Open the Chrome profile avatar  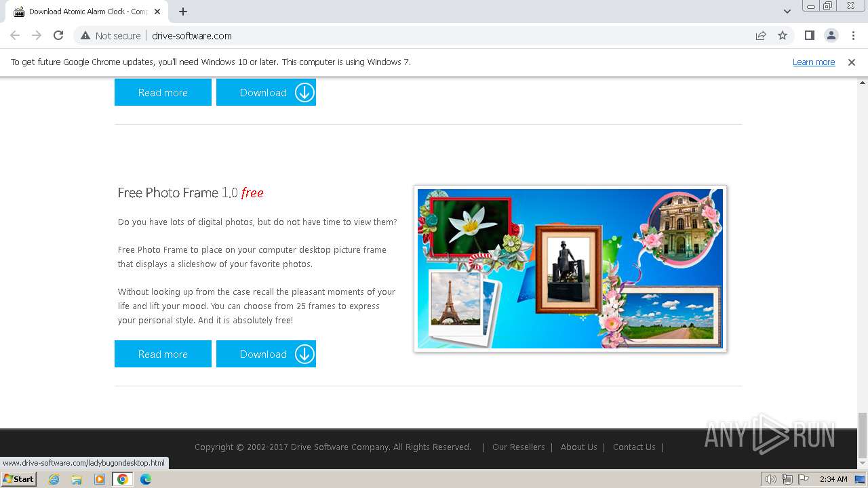click(x=831, y=35)
